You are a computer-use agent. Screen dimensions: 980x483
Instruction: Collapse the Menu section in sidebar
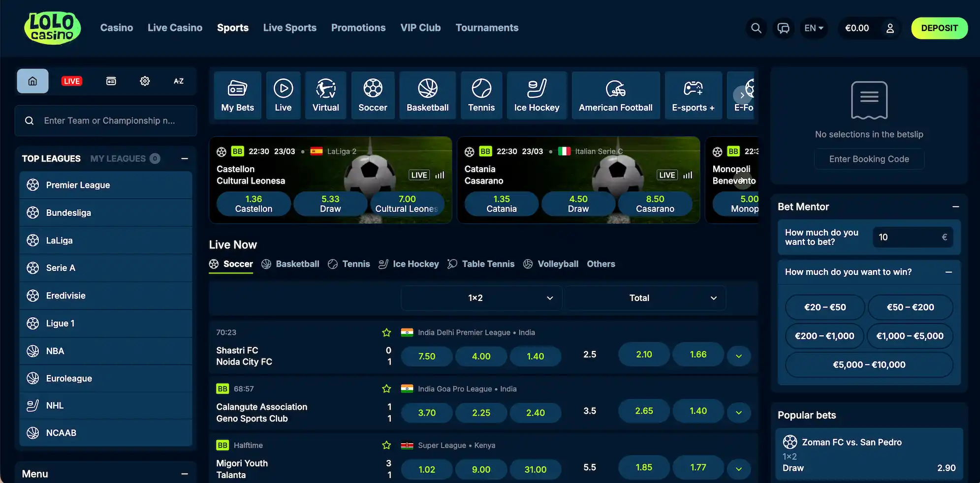[185, 474]
